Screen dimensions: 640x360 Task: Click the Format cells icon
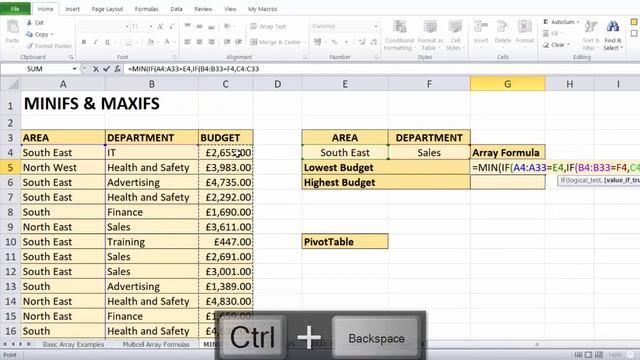(525, 27)
